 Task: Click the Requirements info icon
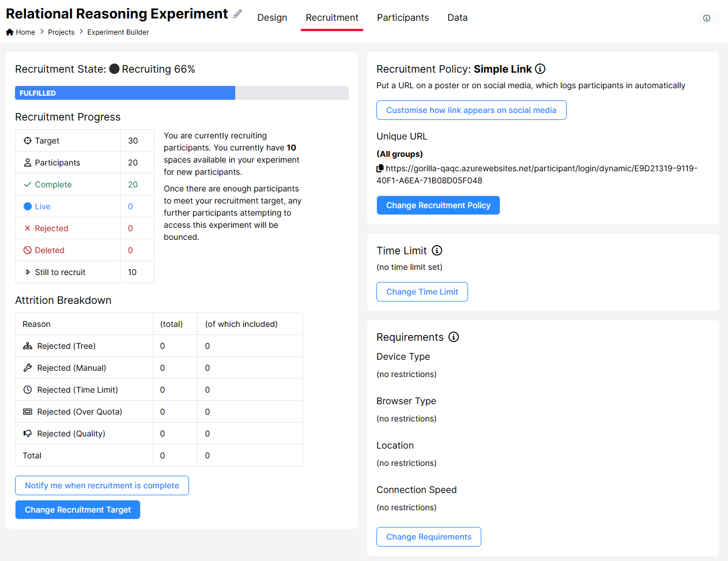point(454,337)
